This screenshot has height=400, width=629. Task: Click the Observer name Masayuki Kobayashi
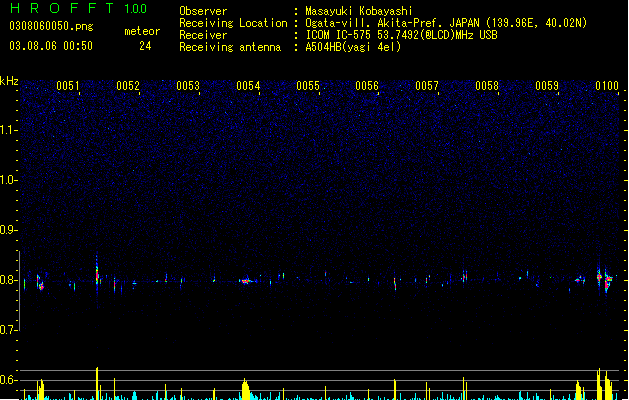pyautogui.click(x=359, y=11)
